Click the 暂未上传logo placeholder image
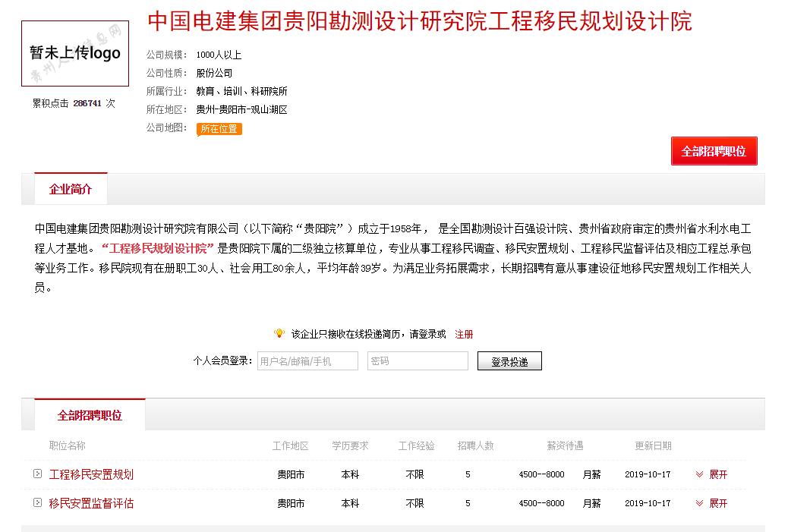This screenshot has height=532, width=810. [74, 54]
